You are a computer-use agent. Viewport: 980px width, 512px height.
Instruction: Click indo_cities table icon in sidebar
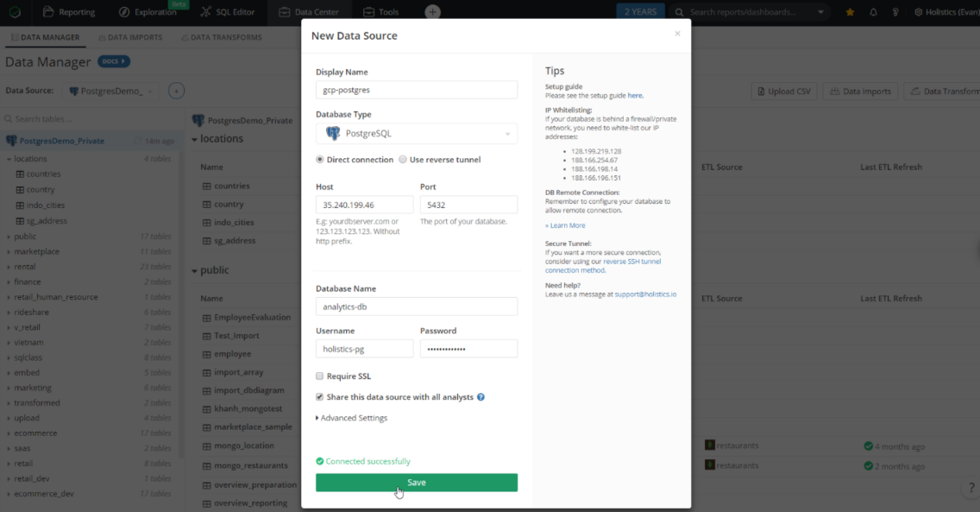pos(20,205)
